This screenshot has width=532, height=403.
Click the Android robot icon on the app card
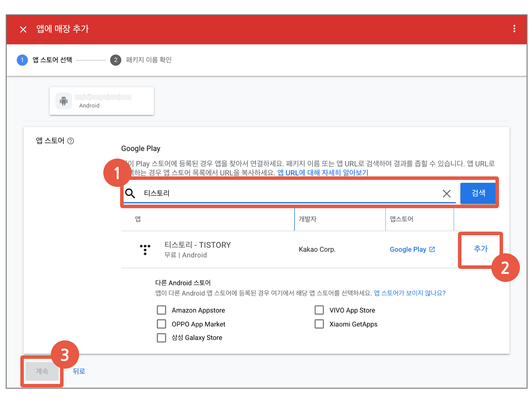coord(64,101)
